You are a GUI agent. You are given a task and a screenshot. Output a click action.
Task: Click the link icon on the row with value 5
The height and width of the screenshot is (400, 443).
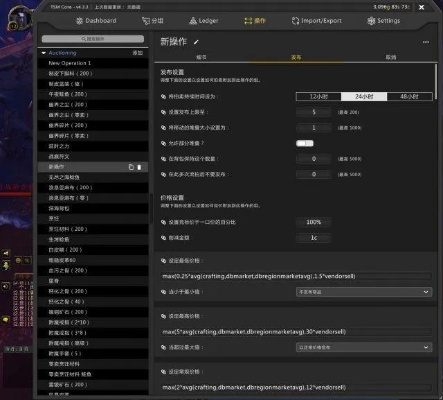click(x=163, y=112)
